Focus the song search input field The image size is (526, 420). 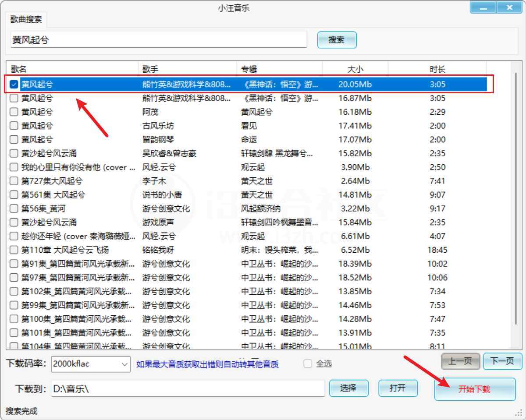[159, 39]
